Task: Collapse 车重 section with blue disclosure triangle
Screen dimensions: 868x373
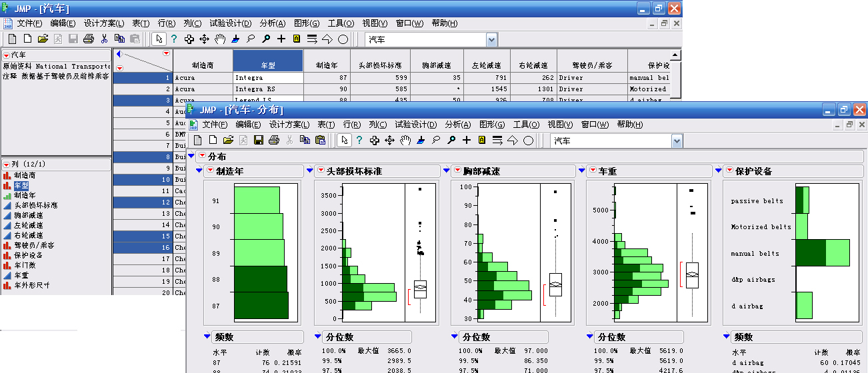Action: click(x=581, y=171)
